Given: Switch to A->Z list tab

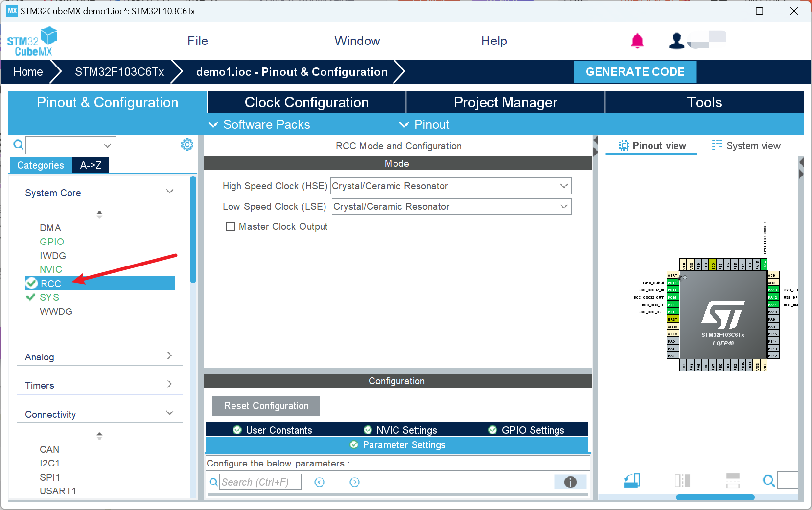Looking at the screenshot, I should 91,165.
